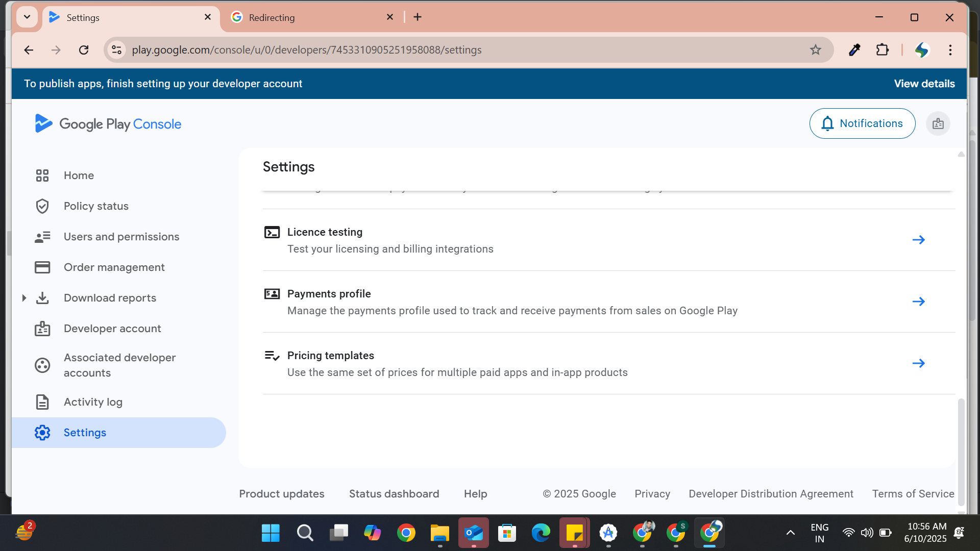
Task: Click View details in the banner
Action: [x=924, y=84]
